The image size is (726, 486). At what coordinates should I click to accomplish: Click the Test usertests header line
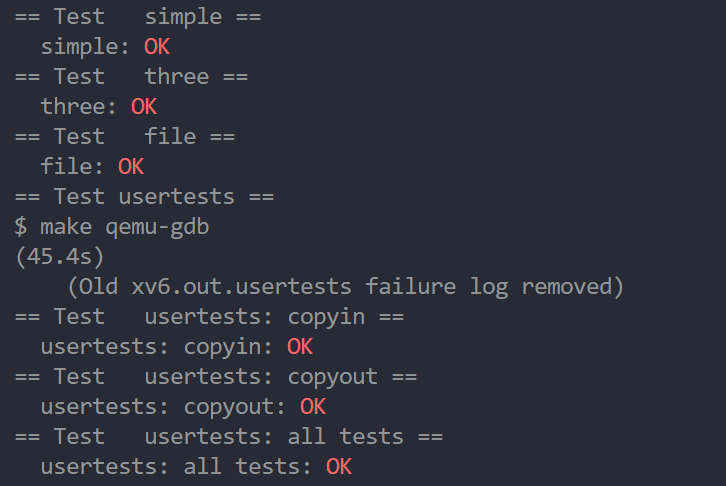[x=144, y=197]
